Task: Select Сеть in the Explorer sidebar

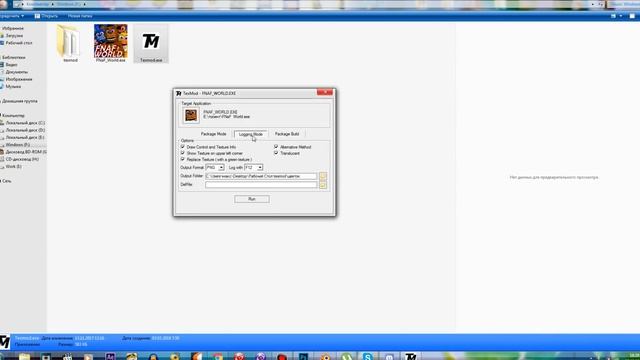Action: [x=7, y=181]
